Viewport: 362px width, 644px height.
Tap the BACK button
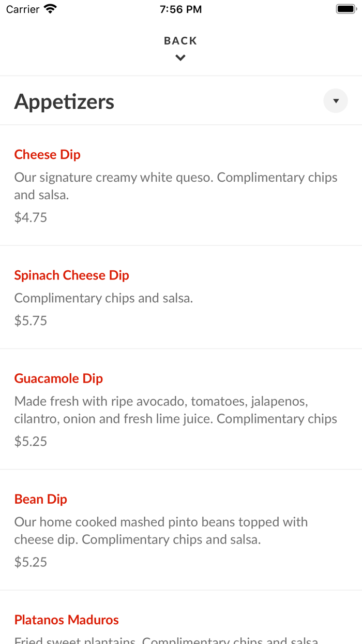180,40
